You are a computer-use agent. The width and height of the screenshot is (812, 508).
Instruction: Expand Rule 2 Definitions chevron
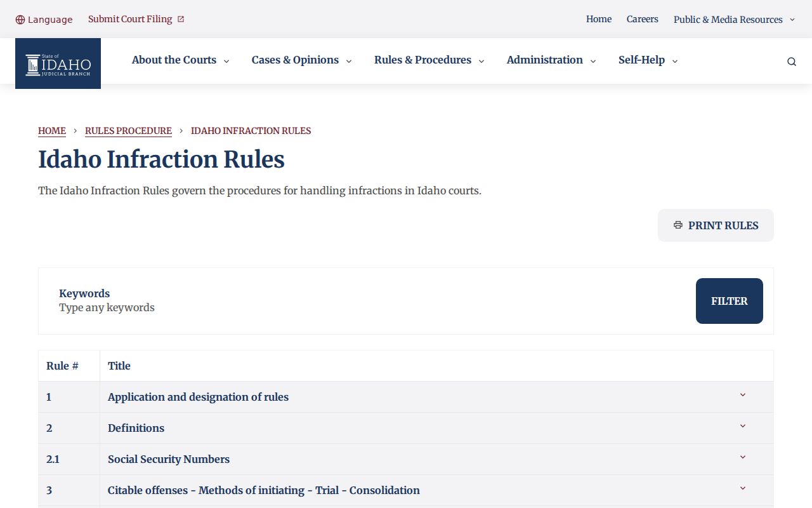click(743, 426)
